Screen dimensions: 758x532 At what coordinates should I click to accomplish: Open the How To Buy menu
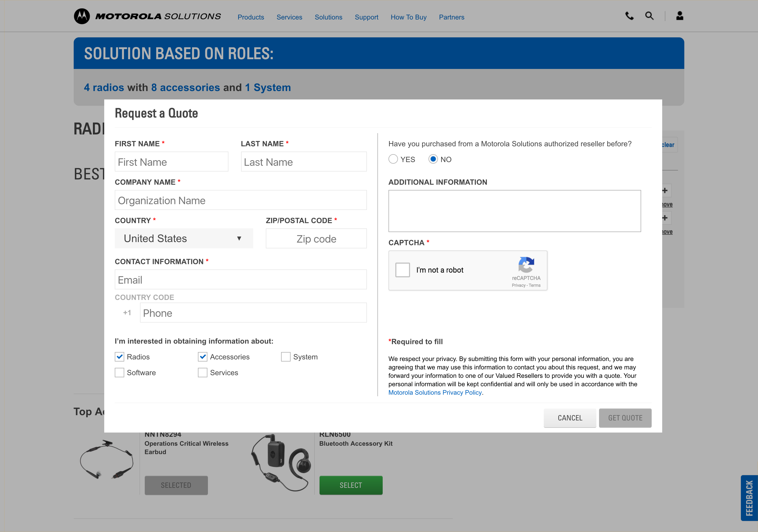(408, 17)
